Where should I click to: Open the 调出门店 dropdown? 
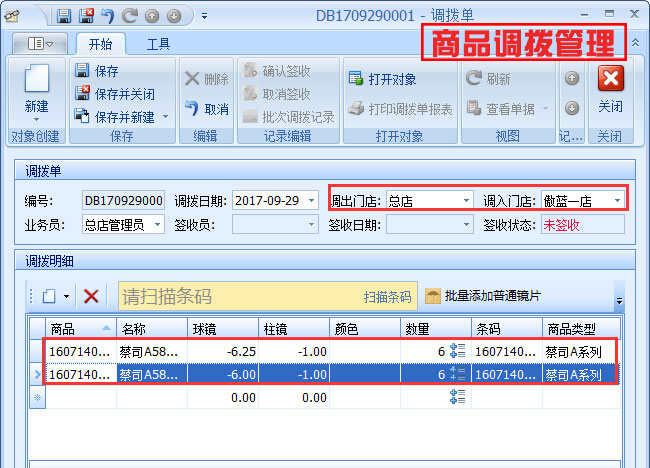coord(466,200)
